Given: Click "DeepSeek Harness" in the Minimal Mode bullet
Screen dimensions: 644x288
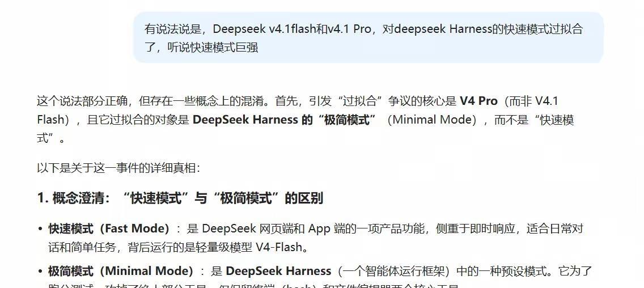Looking at the screenshot, I should click(278, 271).
